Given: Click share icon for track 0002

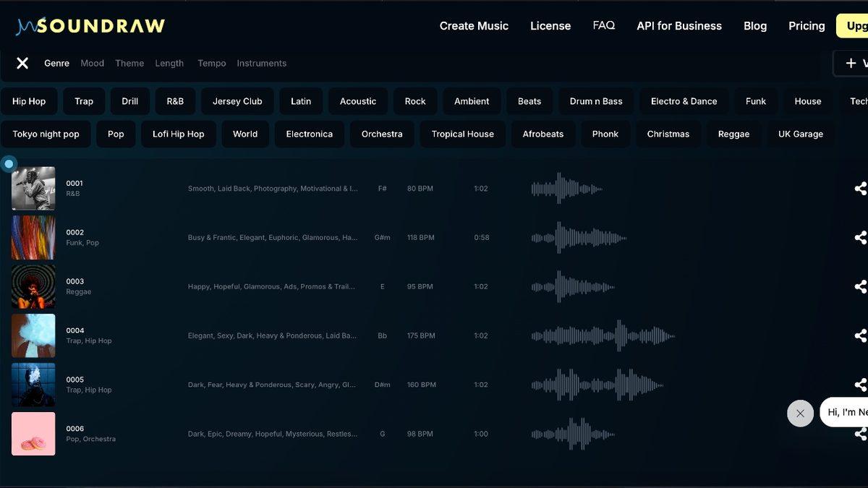Looking at the screenshot, I should 860,238.
